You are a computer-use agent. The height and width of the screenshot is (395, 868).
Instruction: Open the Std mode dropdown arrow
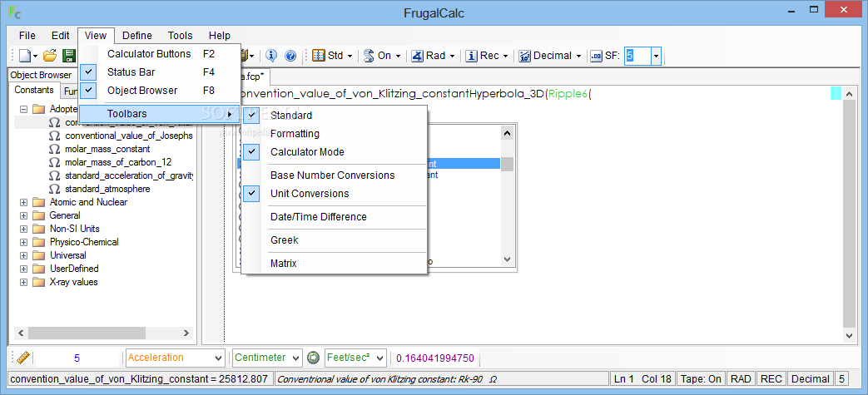click(350, 56)
